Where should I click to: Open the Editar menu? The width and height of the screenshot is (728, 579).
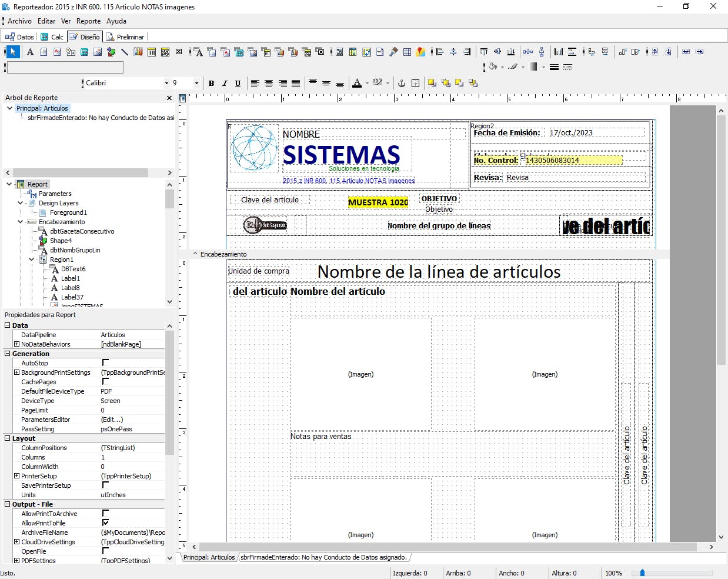[x=46, y=21]
